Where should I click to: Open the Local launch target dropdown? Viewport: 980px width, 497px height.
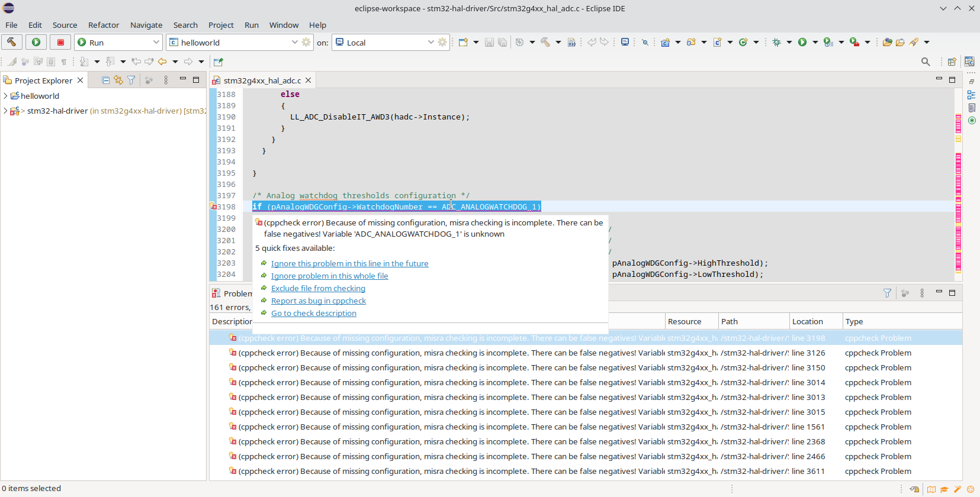430,42
